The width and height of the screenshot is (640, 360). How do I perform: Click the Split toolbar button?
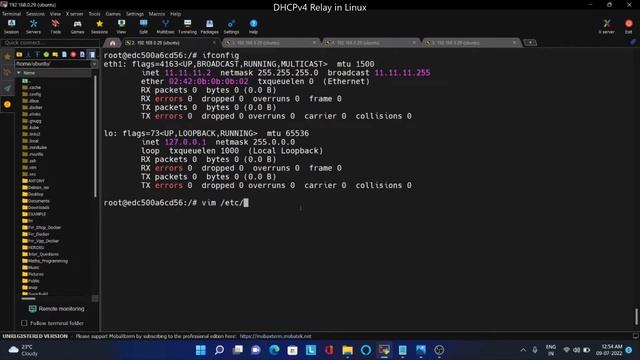(143, 27)
